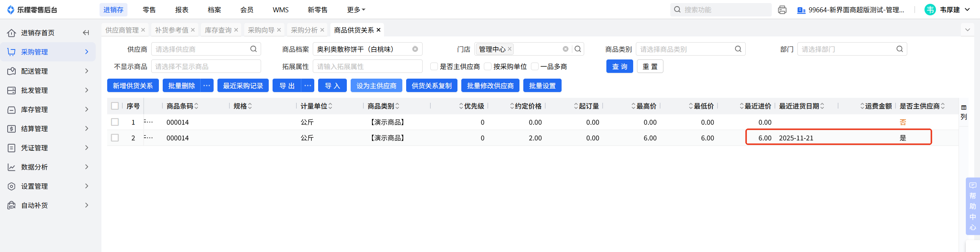This screenshot has height=252, width=980.
Task: Remove the 管理中心 store tag
Action: [510, 49]
